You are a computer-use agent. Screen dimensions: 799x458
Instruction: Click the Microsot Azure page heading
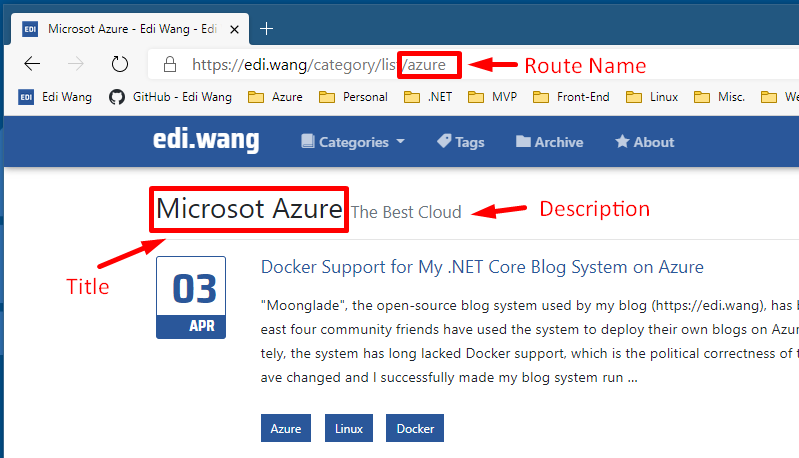pos(249,209)
